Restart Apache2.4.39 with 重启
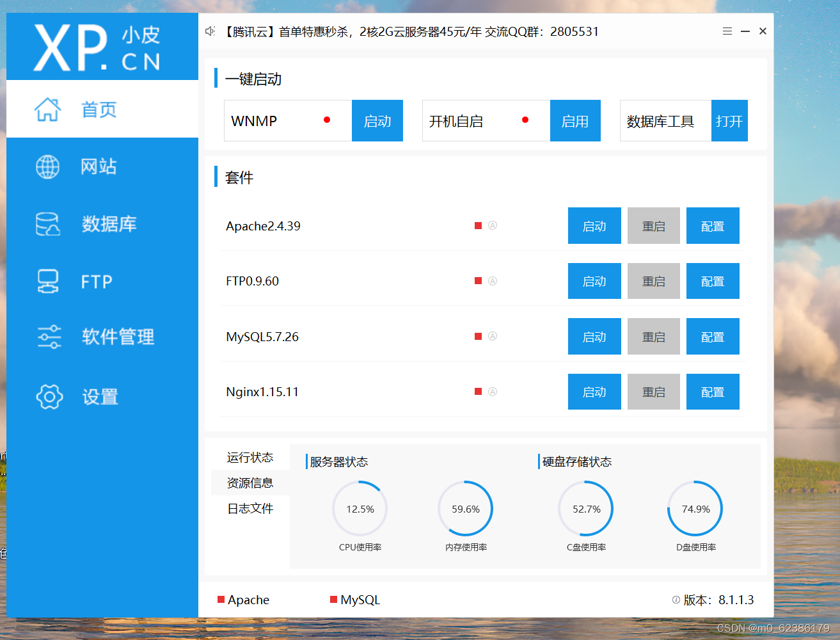 coord(654,226)
